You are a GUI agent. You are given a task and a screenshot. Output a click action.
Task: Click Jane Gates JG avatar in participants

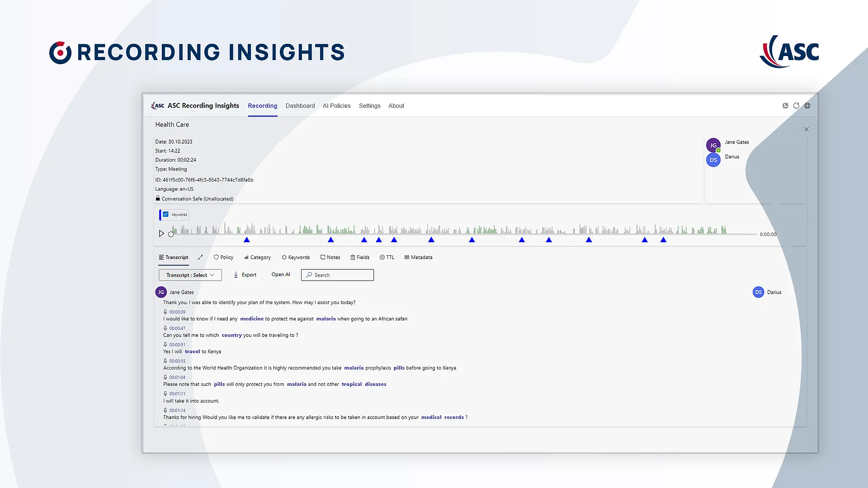click(x=713, y=145)
